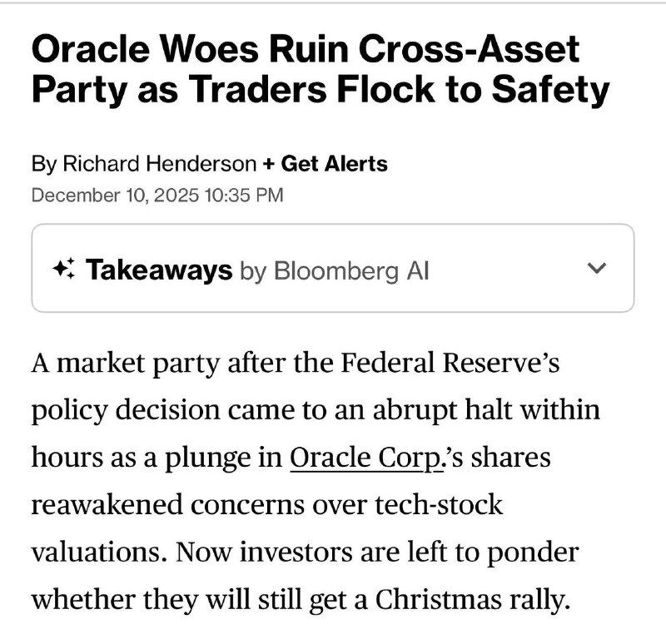
Task: Click the "by Bloomberg AI" text
Action: pos(335,270)
